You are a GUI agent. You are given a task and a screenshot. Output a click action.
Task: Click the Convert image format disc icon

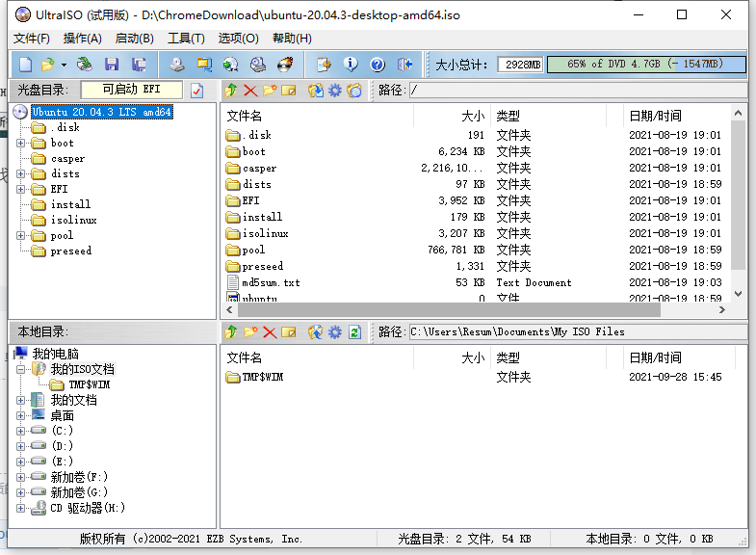pyautogui.click(x=231, y=65)
